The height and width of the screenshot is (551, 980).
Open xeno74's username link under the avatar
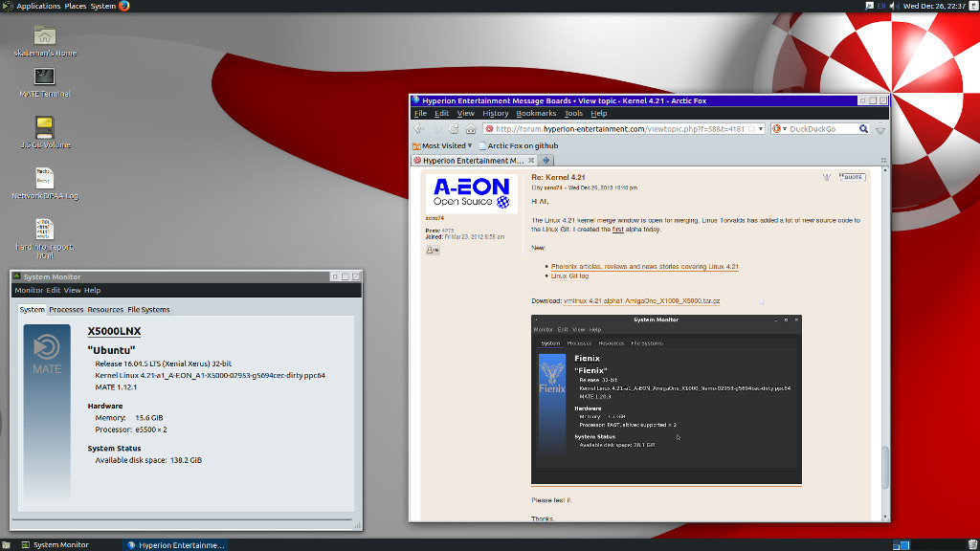[x=434, y=218]
